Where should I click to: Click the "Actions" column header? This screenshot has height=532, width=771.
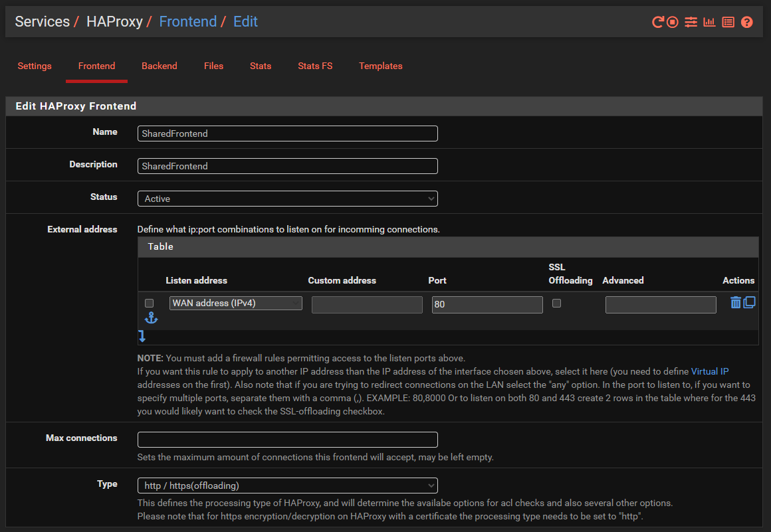click(738, 280)
